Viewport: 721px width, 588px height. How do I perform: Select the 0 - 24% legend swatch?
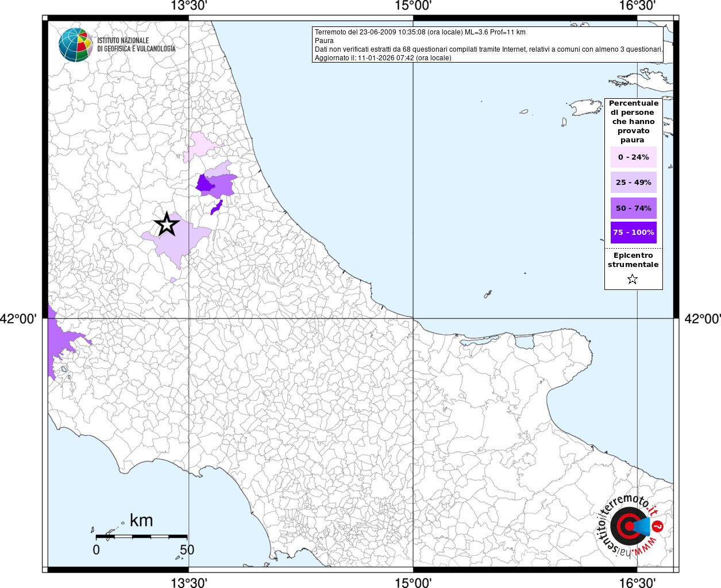click(633, 157)
